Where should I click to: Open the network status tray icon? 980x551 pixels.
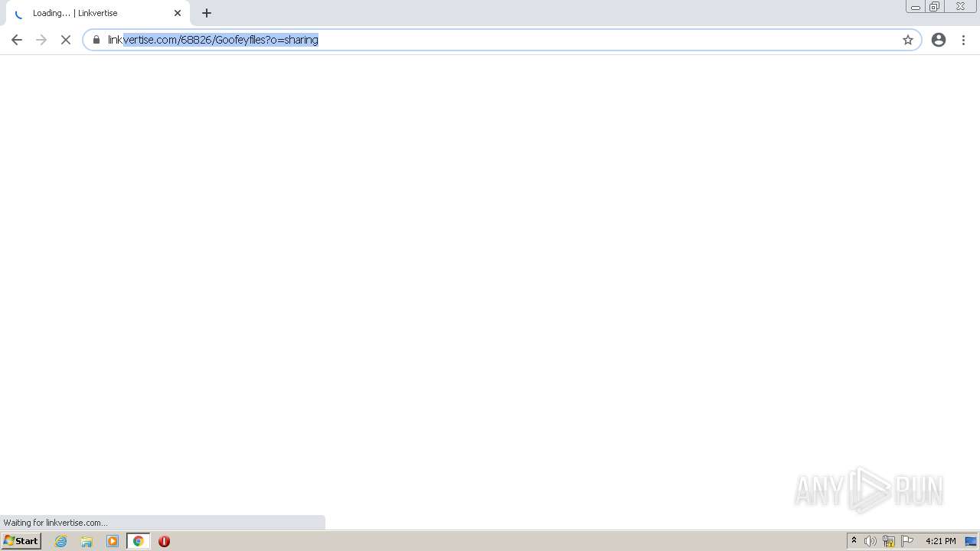pos(889,541)
